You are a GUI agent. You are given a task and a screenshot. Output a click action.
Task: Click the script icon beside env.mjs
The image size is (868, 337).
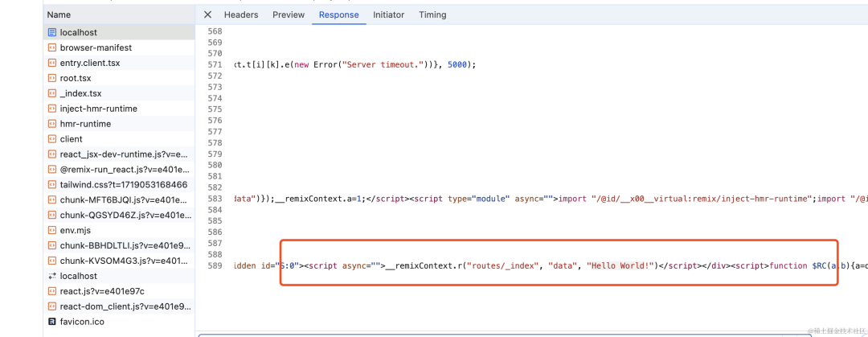click(52, 230)
